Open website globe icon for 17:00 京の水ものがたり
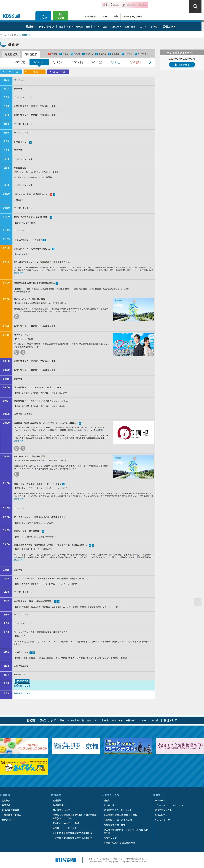204x868 pixels. tap(16, 317)
